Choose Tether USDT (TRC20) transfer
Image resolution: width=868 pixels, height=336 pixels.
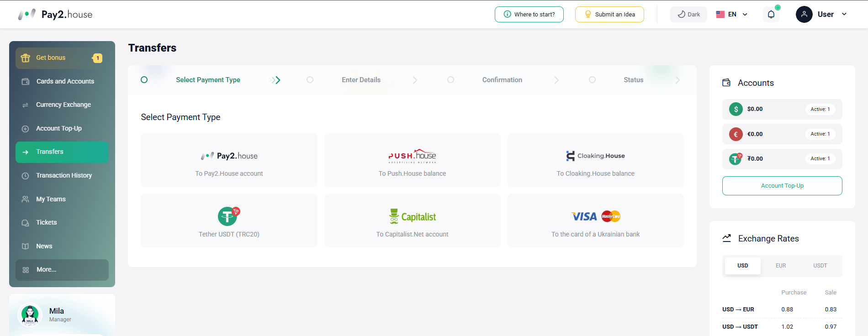(229, 220)
